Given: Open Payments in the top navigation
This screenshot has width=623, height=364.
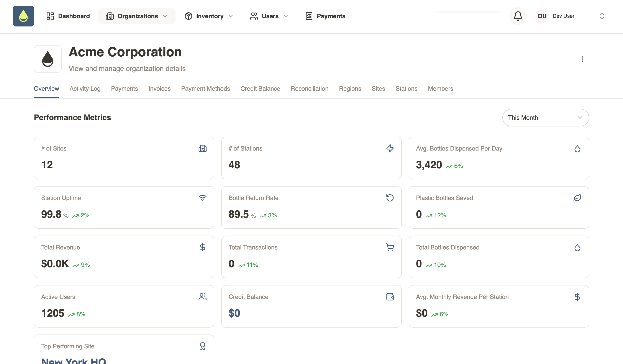Looking at the screenshot, I should [325, 16].
